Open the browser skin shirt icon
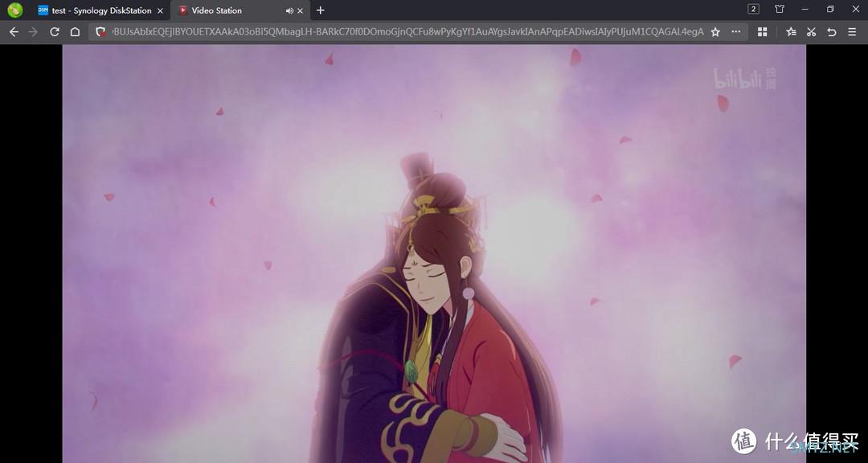 (x=780, y=9)
